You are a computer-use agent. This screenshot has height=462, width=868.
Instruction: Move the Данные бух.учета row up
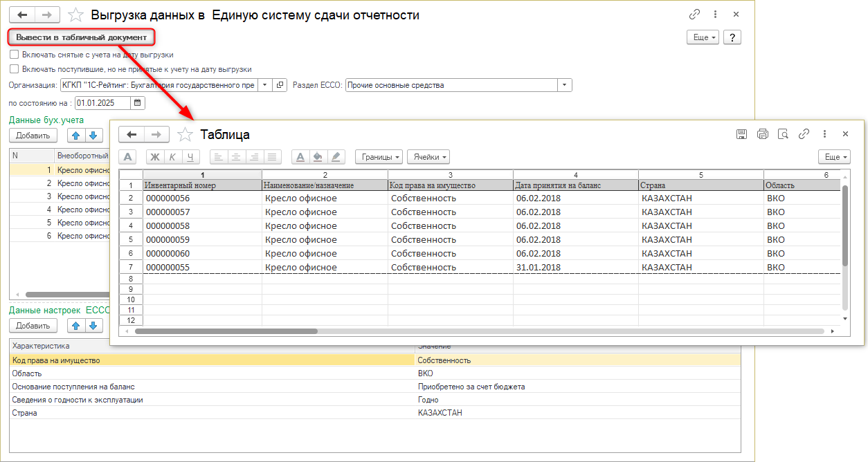tap(76, 136)
